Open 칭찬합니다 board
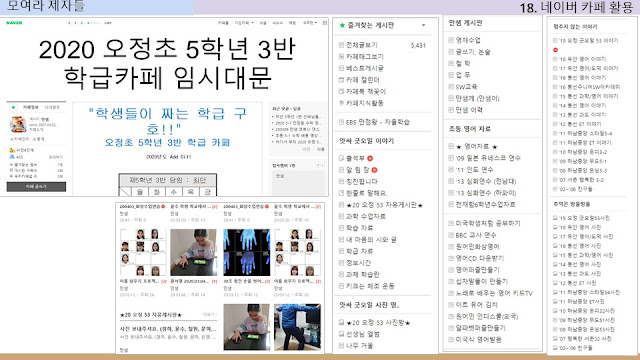 [x=362, y=181]
